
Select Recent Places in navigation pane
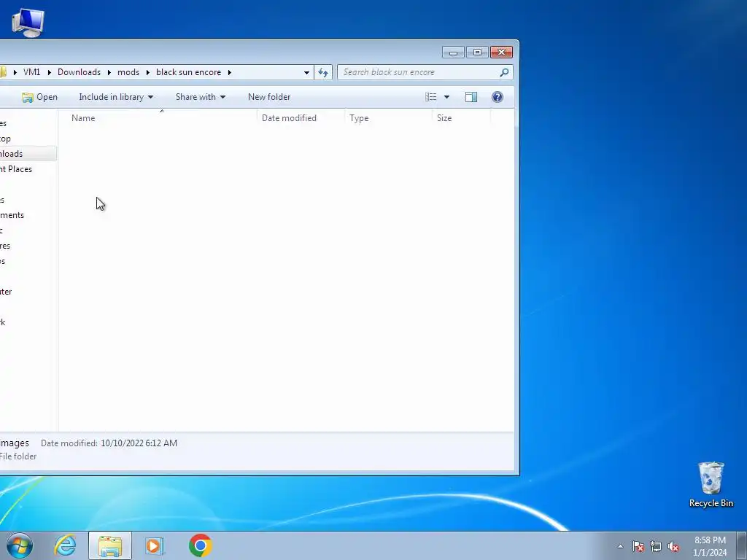pyautogui.click(x=16, y=169)
